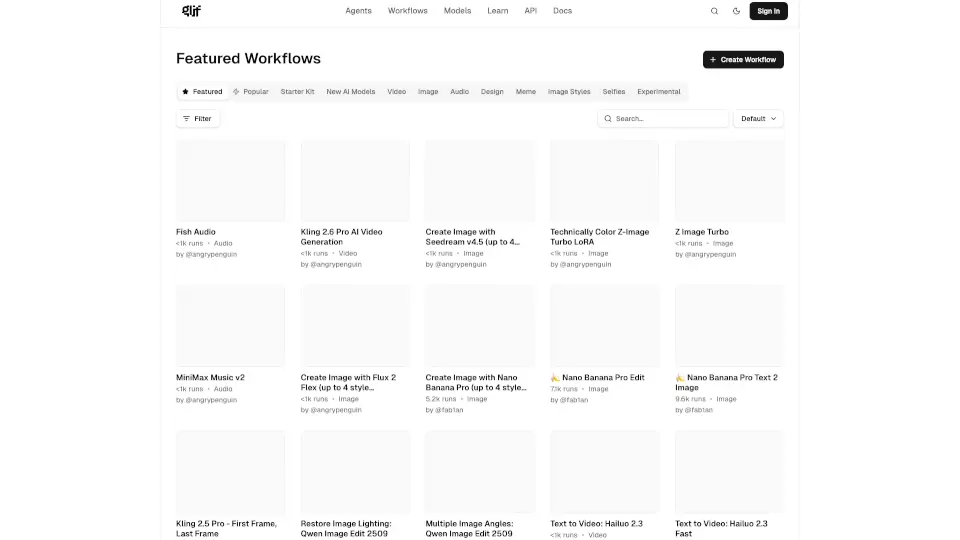Click the glif logo icon
This screenshot has width=960, height=540.
click(191, 11)
